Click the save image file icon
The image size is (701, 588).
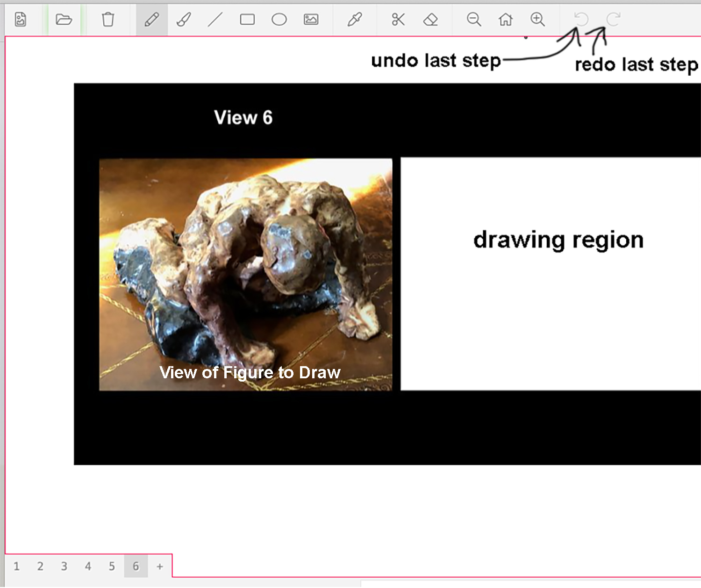point(21,20)
